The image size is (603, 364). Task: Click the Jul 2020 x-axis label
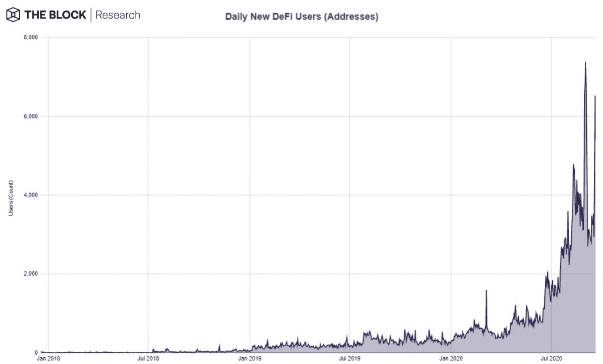coord(551,359)
